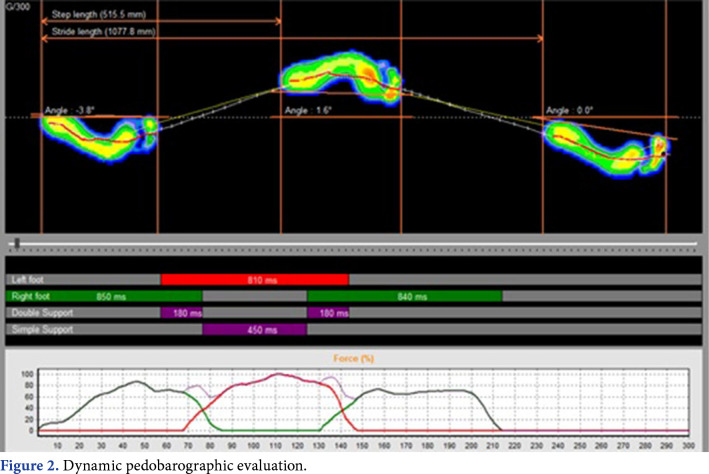Click the Stride length (1077.8 mm) label
The width and height of the screenshot is (709, 474).
[x=104, y=32]
